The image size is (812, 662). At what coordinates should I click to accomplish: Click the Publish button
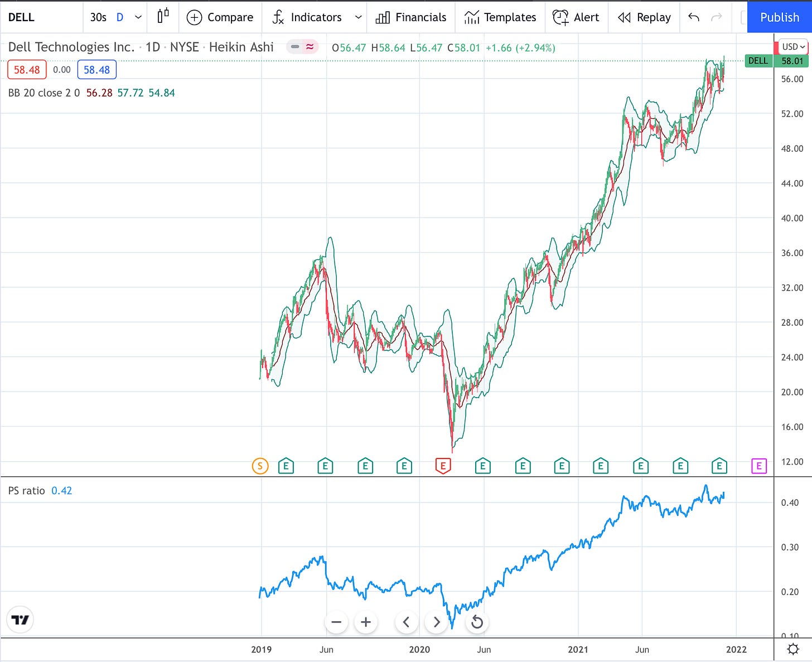tap(780, 17)
